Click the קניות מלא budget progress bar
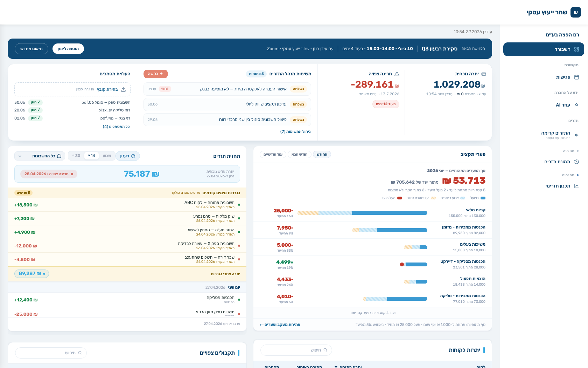Viewport: 588px width, 368px height. click(362, 213)
